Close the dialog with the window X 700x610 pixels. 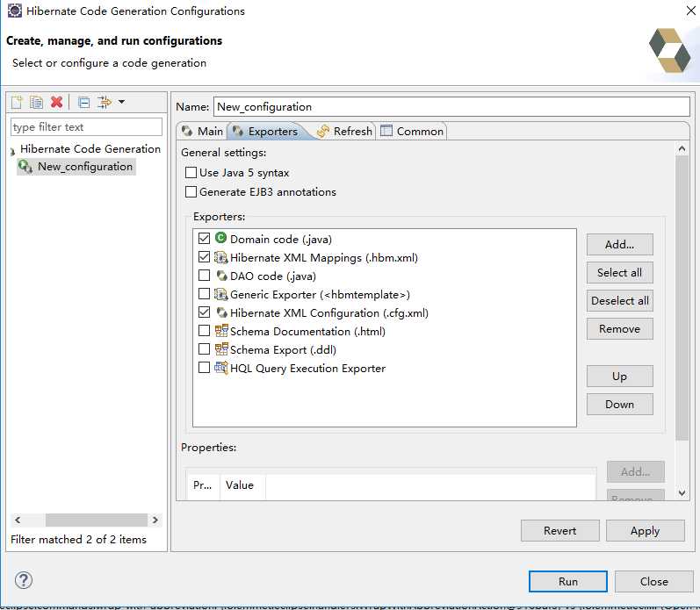(690, 11)
